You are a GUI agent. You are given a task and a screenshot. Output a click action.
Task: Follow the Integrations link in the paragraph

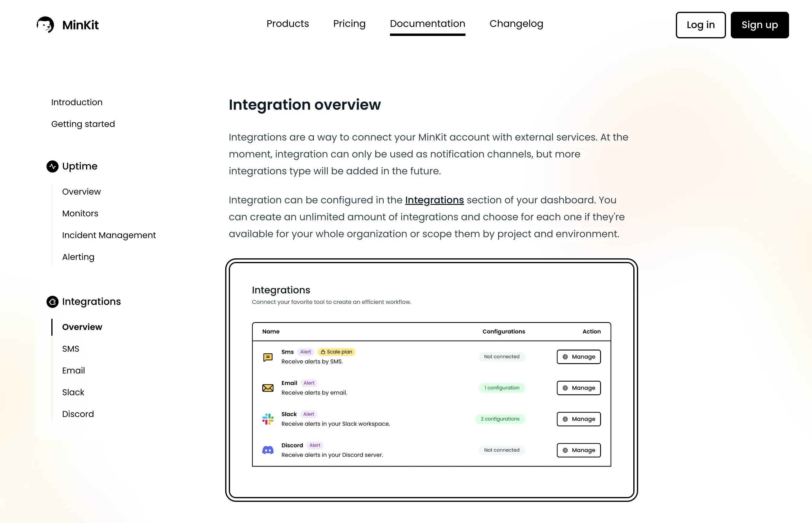click(x=434, y=200)
